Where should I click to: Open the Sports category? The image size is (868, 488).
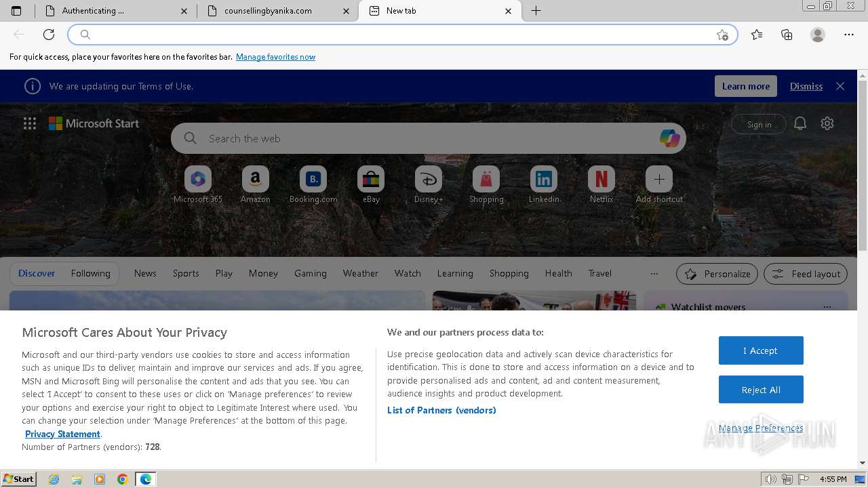[x=186, y=273]
